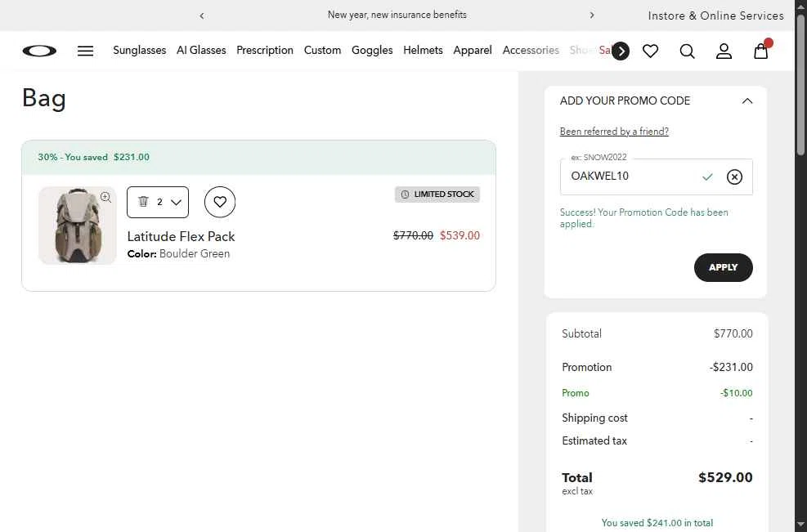Open 'Been referred by a friend?' link
This screenshot has height=532, width=807.
tap(614, 132)
